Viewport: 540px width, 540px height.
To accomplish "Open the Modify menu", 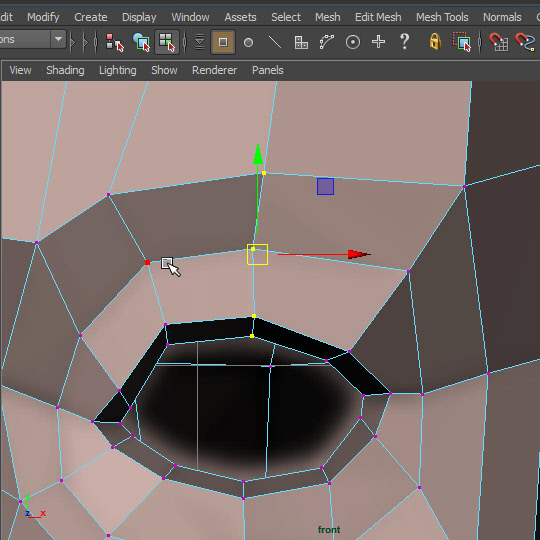I will click(x=43, y=17).
